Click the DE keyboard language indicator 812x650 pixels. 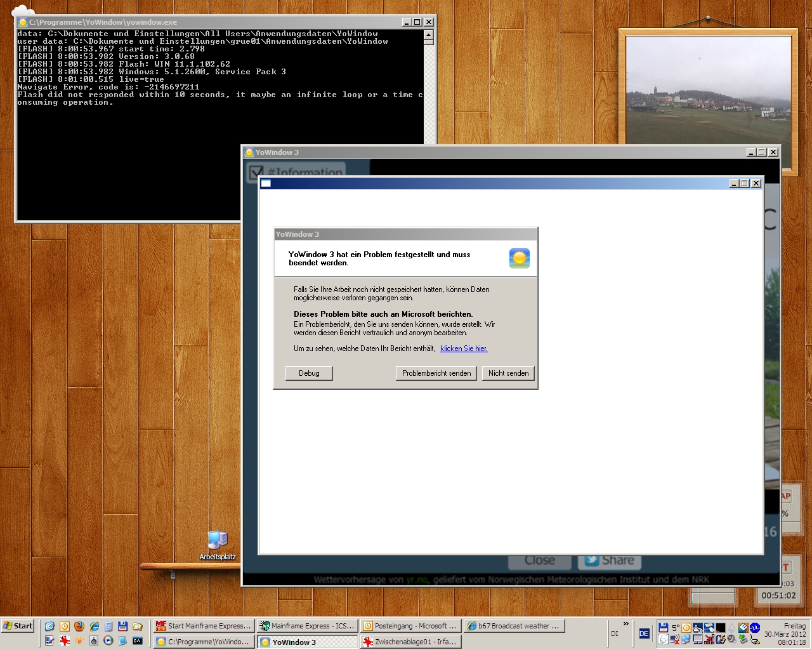coord(644,633)
